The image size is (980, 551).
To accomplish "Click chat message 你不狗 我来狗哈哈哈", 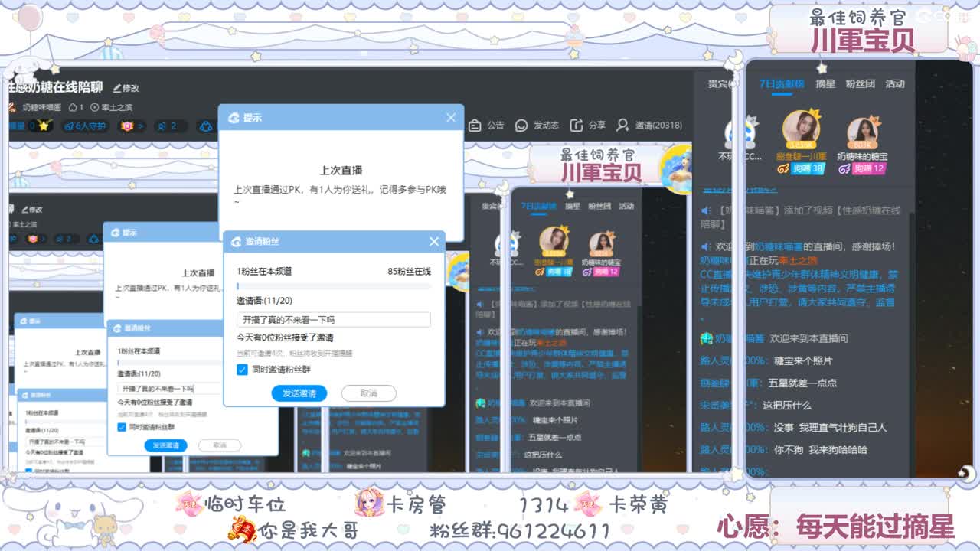I will pyautogui.click(x=821, y=449).
